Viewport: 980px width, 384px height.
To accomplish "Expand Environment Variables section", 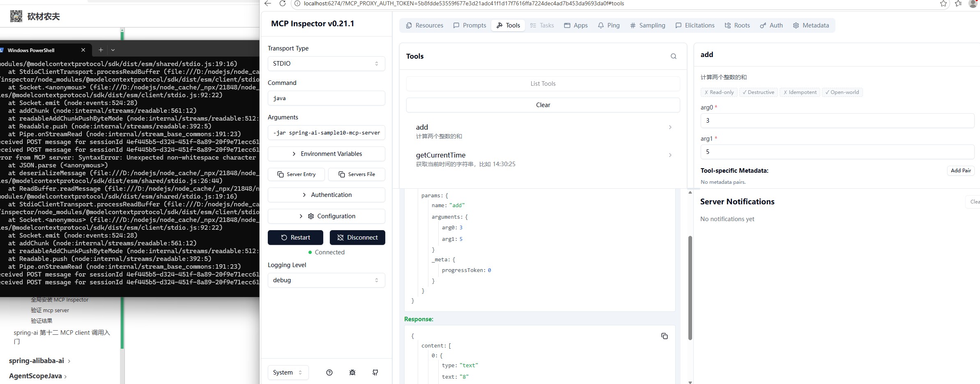I will (x=326, y=154).
